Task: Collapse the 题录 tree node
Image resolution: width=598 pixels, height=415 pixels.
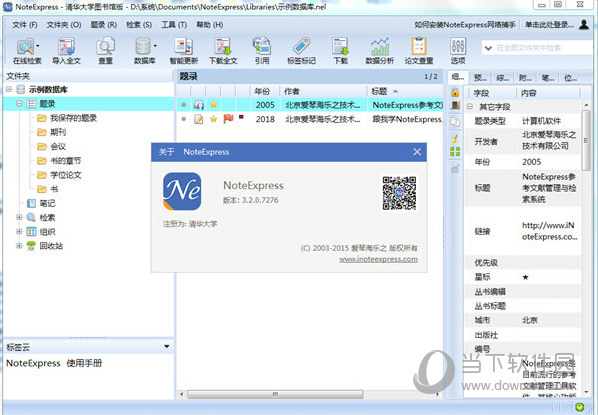Action: [x=19, y=103]
